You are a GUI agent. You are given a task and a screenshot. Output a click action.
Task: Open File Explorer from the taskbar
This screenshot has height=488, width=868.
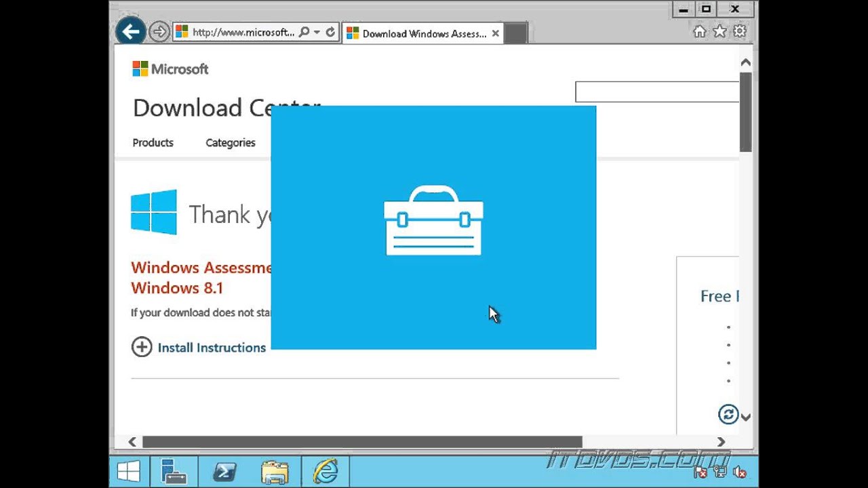[275, 471]
